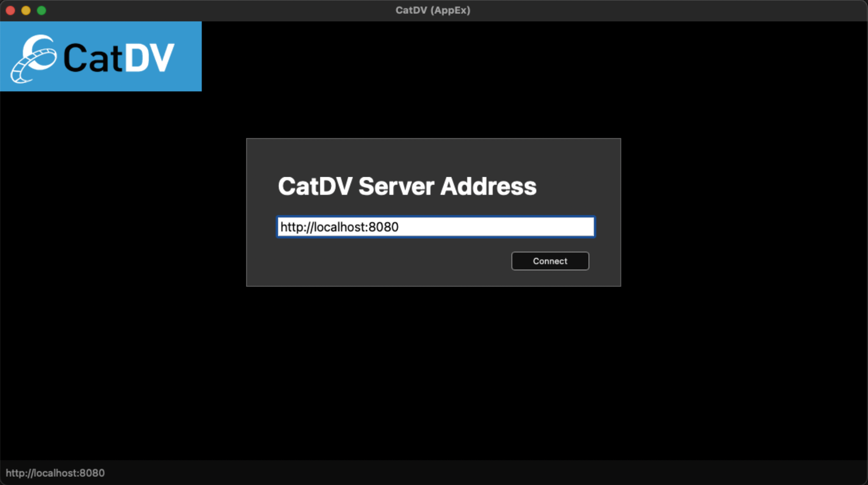Click the CatDV (AppEx) window title
Viewport: 868px width, 485px height.
(433, 10)
